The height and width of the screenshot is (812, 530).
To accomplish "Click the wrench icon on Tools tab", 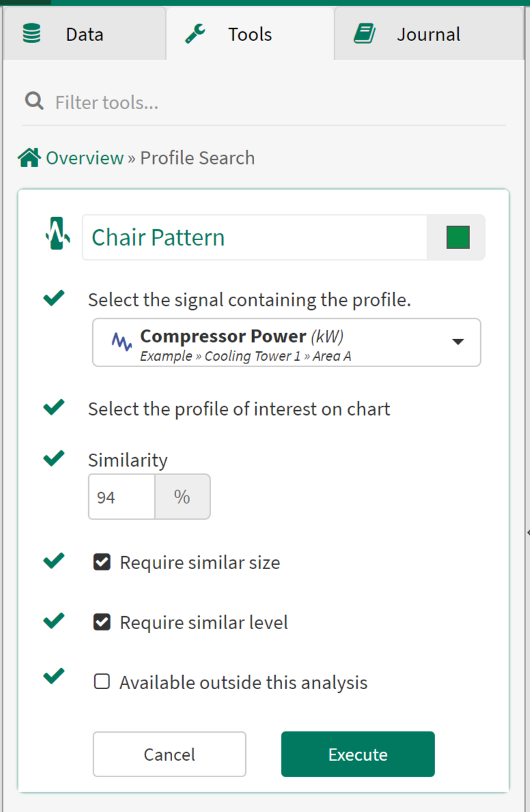I will coord(195,34).
